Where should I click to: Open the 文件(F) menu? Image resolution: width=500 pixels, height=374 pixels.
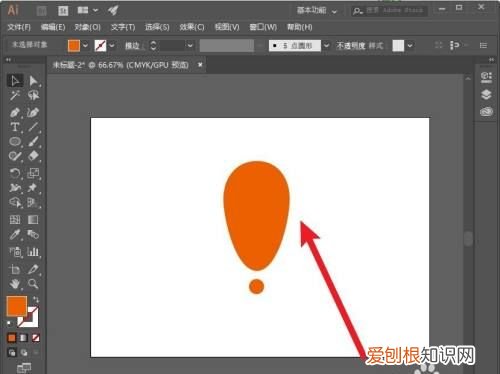click(19, 27)
